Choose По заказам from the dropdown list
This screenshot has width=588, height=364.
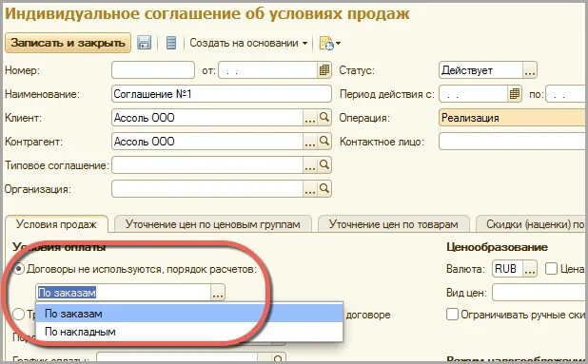189,313
